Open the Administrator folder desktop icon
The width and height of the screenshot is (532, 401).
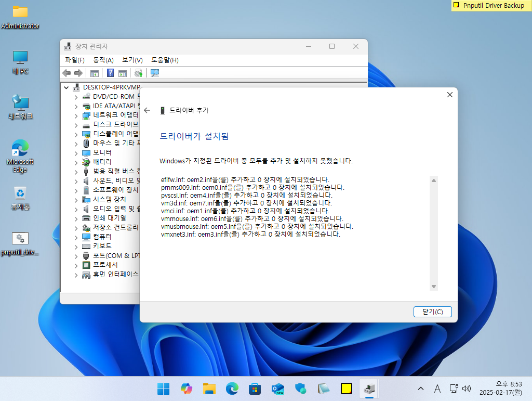point(20,17)
